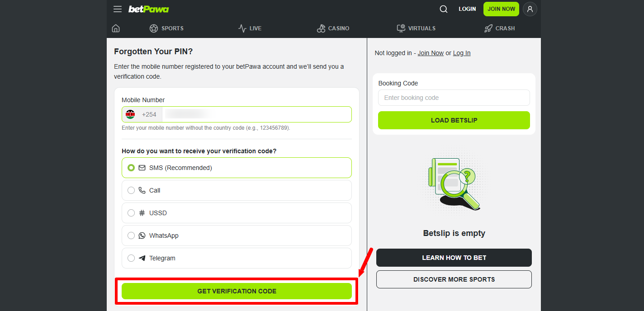Select the WhatsApp radio button
Image resolution: width=644 pixels, height=311 pixels.
point(131,236)
